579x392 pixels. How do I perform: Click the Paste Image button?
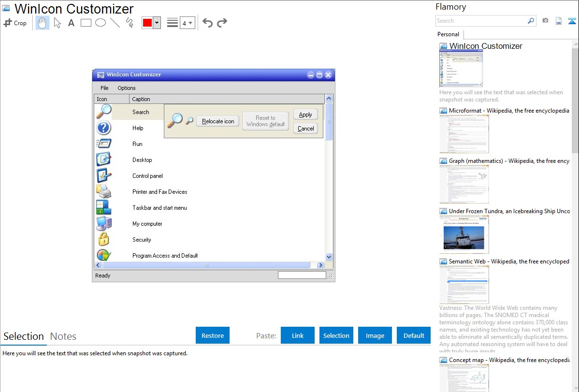pyautogui.click(x=375, y=335)
